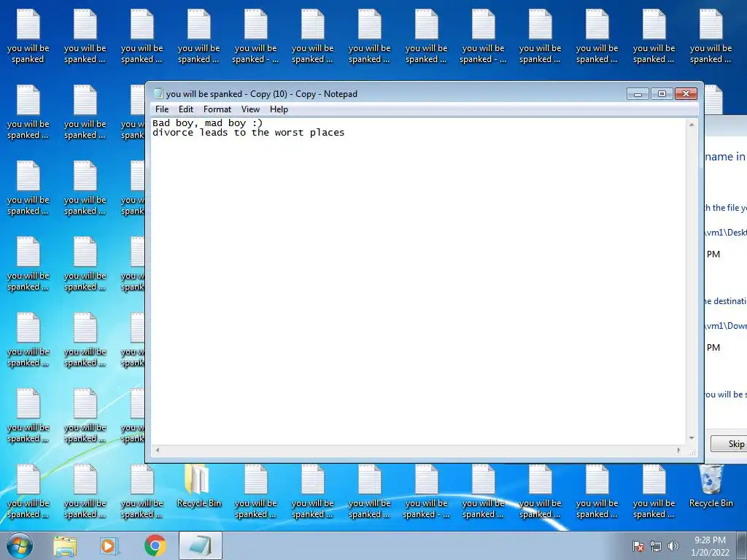Open the Format menu in Notepad
747x560 pixels.
(x=217, y=109)
